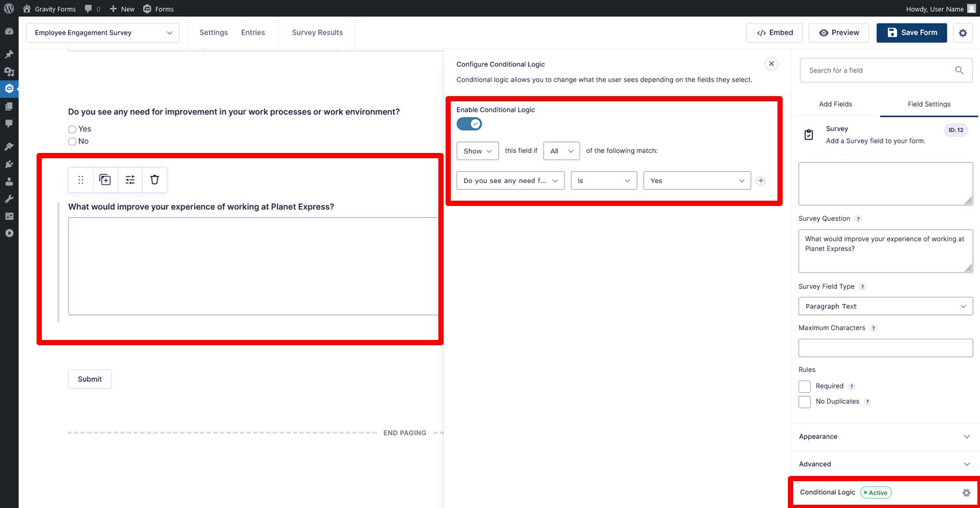Open help tooltip for No Duplicates
Screen dimensions: 980x508
pos(868,402)
